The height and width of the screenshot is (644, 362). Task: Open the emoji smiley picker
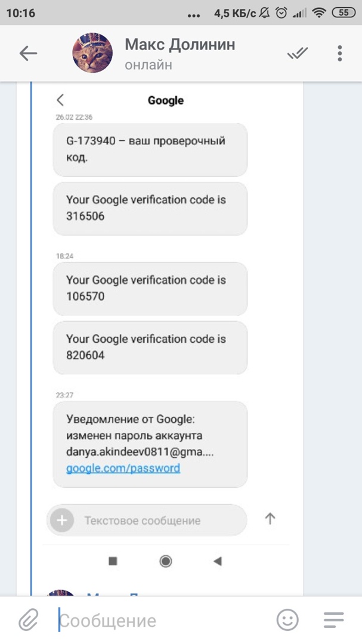[287, 621]
